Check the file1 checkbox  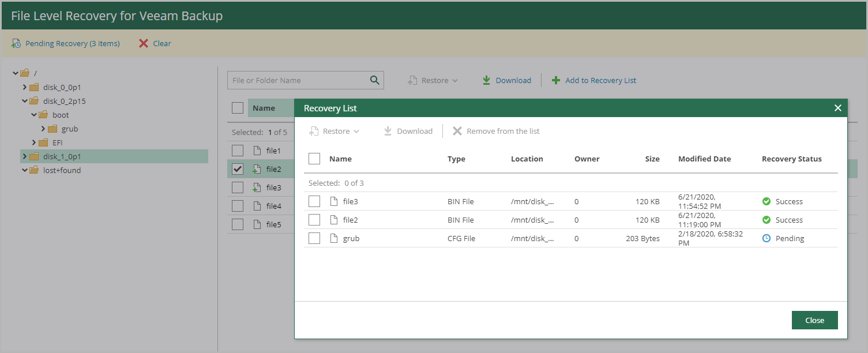238,151
